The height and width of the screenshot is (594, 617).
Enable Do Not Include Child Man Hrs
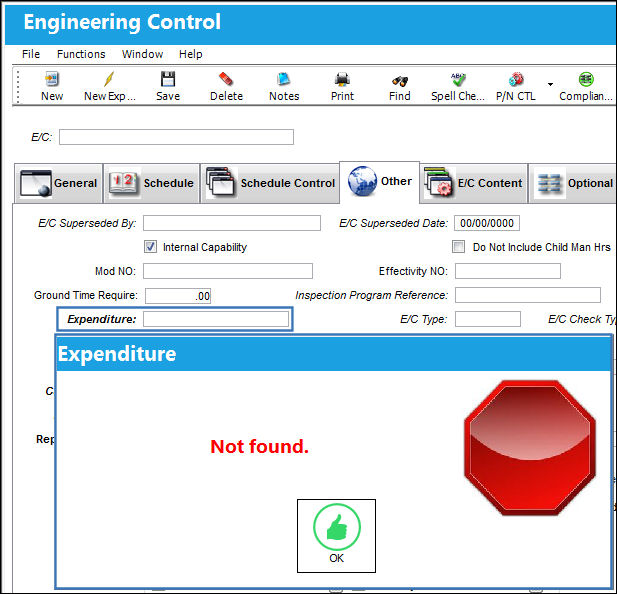[x=458, y=247]
